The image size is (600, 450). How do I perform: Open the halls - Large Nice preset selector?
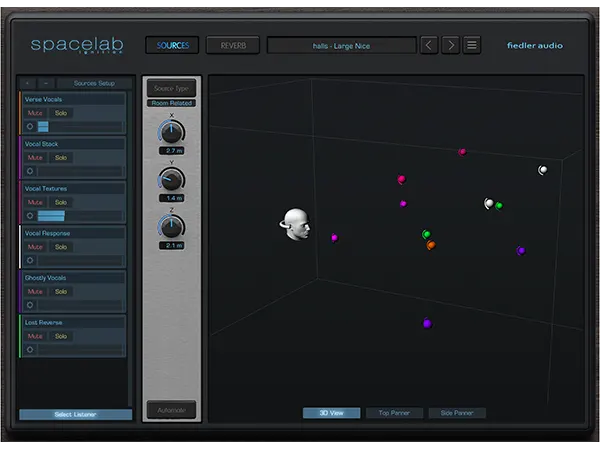341,46
